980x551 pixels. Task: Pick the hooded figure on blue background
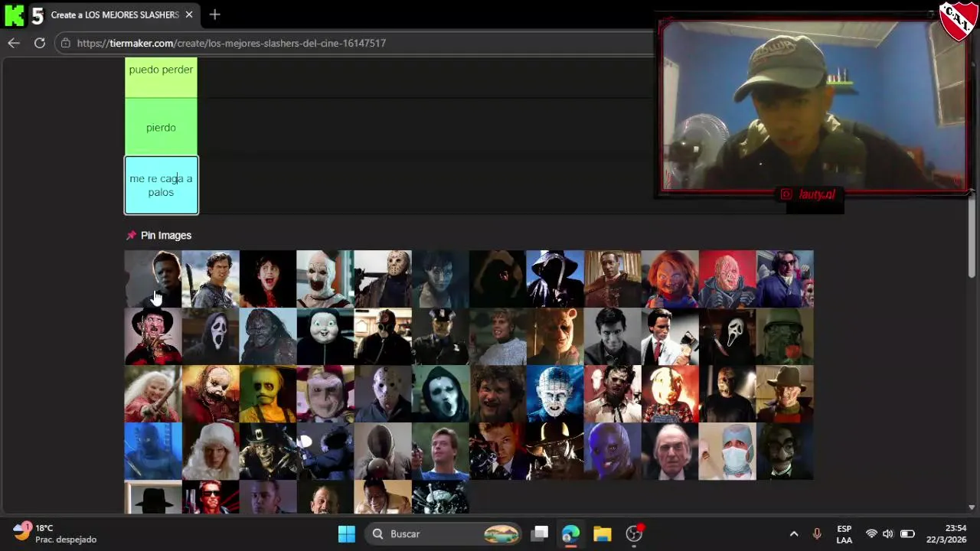pyautogui.click(x=555, y=279)
